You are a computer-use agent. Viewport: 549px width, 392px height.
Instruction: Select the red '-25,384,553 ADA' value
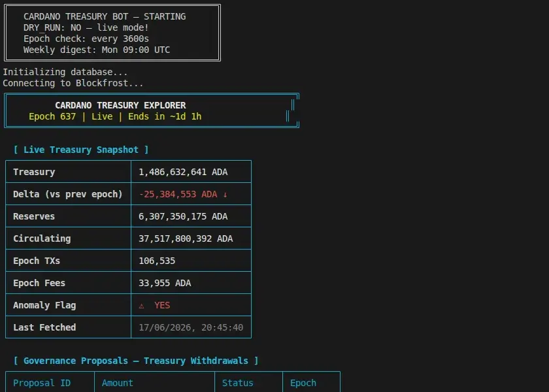(178, 194)
